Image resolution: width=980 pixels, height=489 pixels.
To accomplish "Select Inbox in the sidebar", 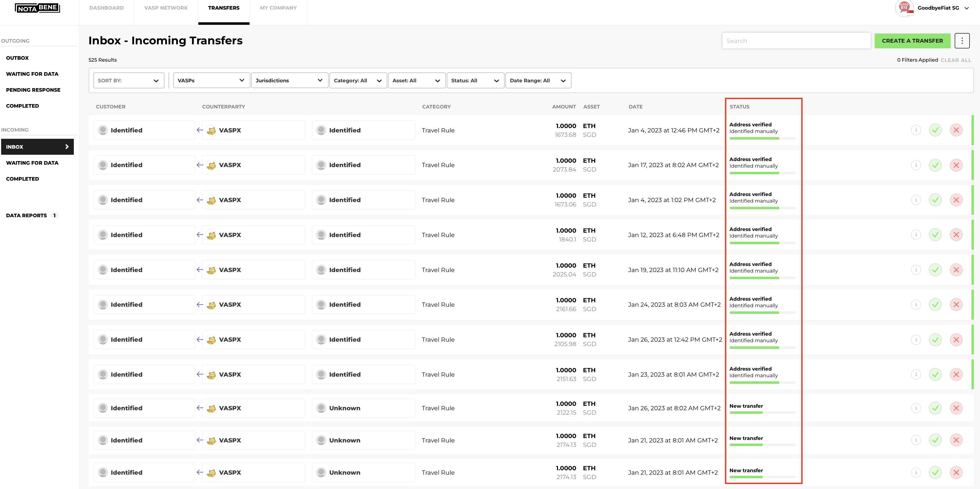I will pos(37,147).
